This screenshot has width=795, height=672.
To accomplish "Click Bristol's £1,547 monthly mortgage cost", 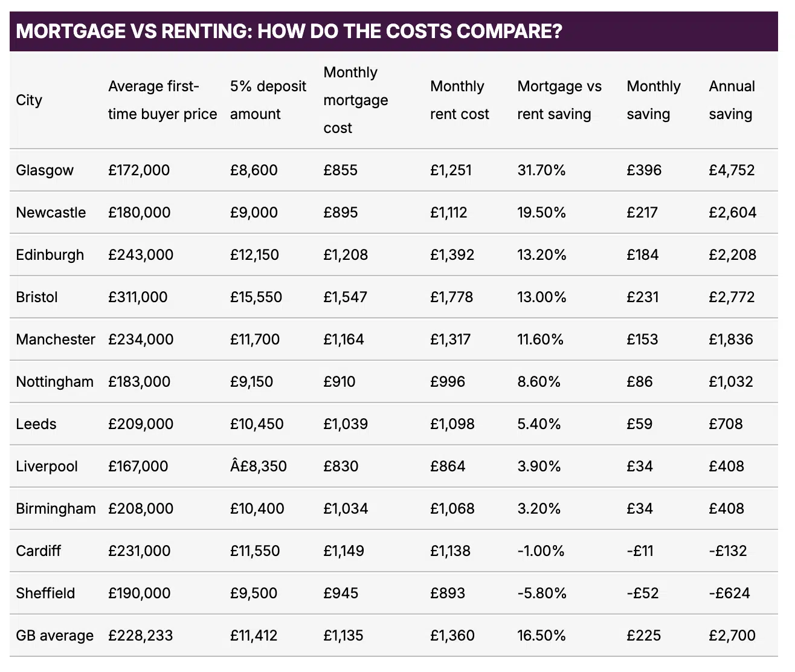I will [x=345, y=297].
